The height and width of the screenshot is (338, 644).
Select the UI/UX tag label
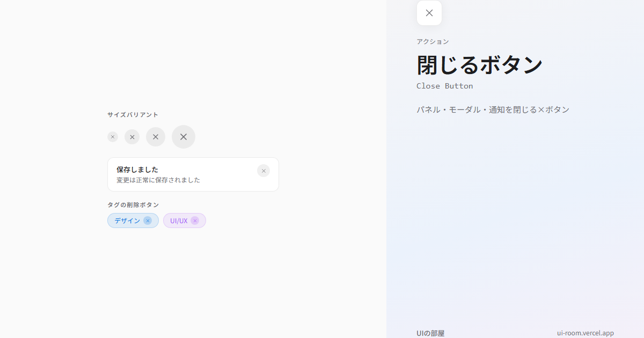pos(179,221)
